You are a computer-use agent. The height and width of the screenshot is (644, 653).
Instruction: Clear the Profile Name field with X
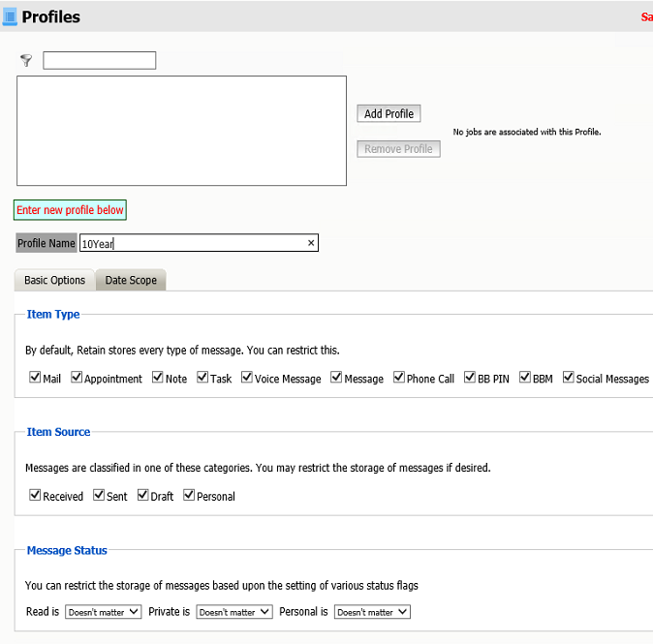[311, 243]
